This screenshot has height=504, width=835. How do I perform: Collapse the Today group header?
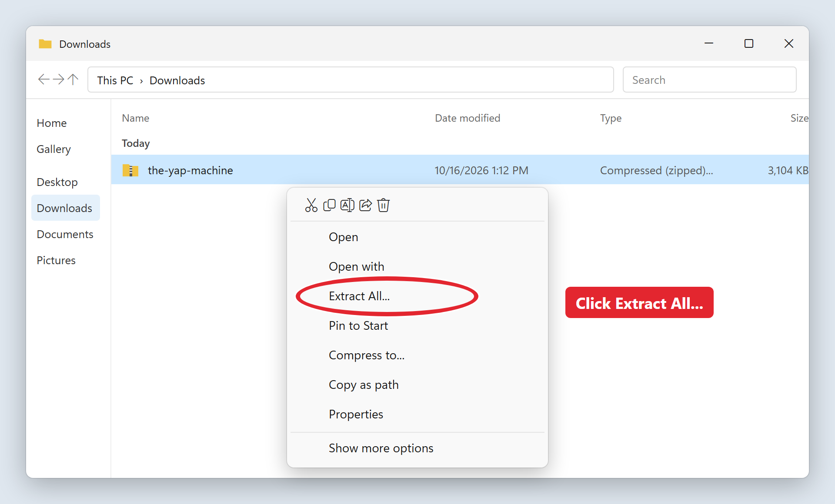point(136,143)
